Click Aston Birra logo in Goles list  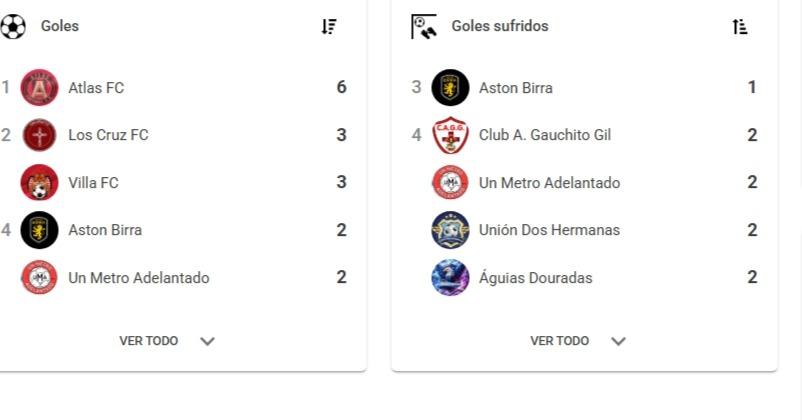tap(40, 230)
